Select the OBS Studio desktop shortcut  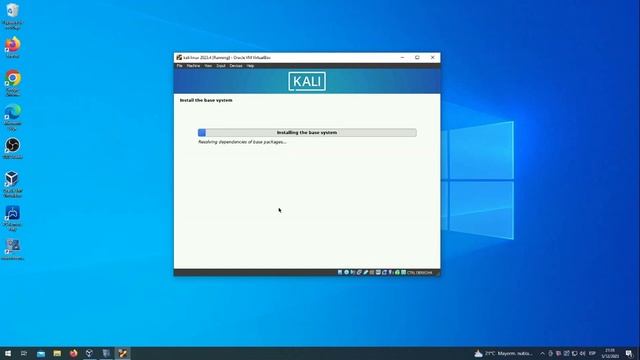pyautogui.click(x=13, y=148)
